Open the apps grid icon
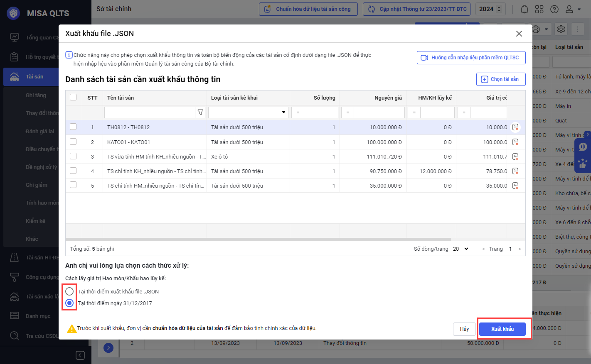Viewport: 591px width, 364px height. click(539, 9)
